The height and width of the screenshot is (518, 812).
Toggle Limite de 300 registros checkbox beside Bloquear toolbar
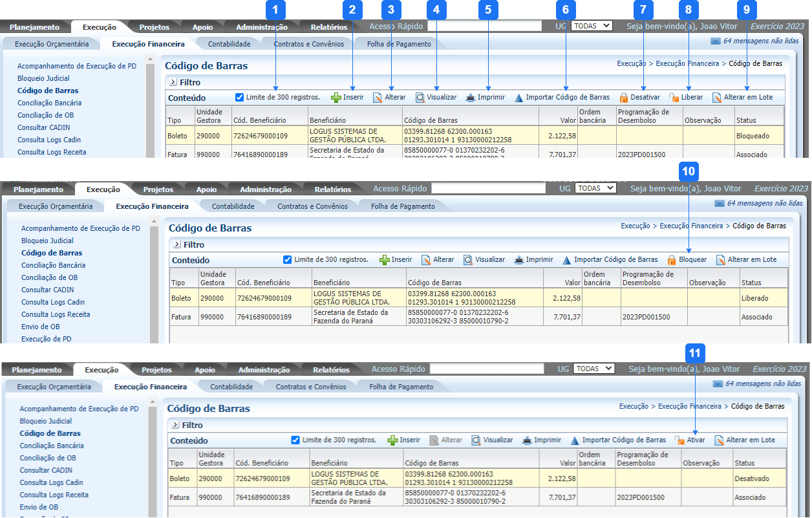coord(288,259)
